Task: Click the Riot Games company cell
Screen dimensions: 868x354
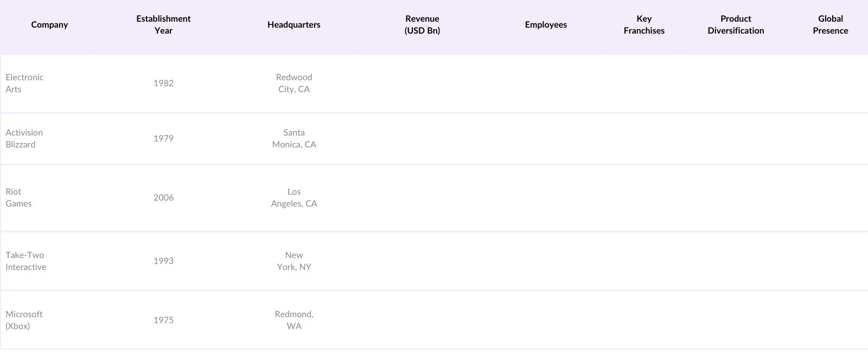Action: tap(18, 198)
